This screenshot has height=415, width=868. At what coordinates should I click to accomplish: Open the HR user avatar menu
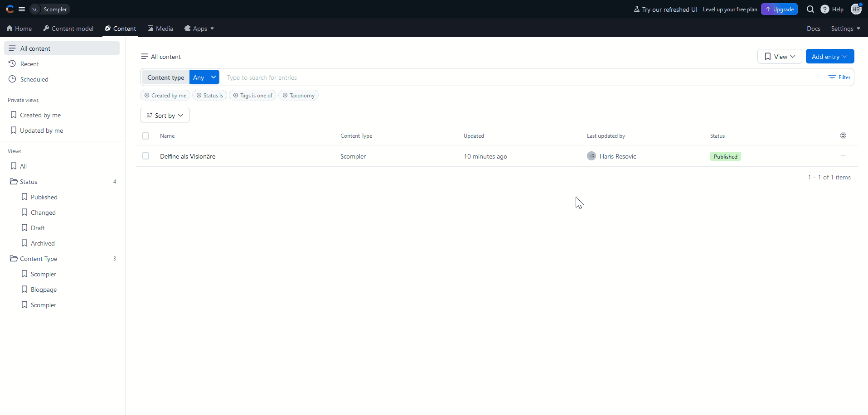(x=856, y=9)
